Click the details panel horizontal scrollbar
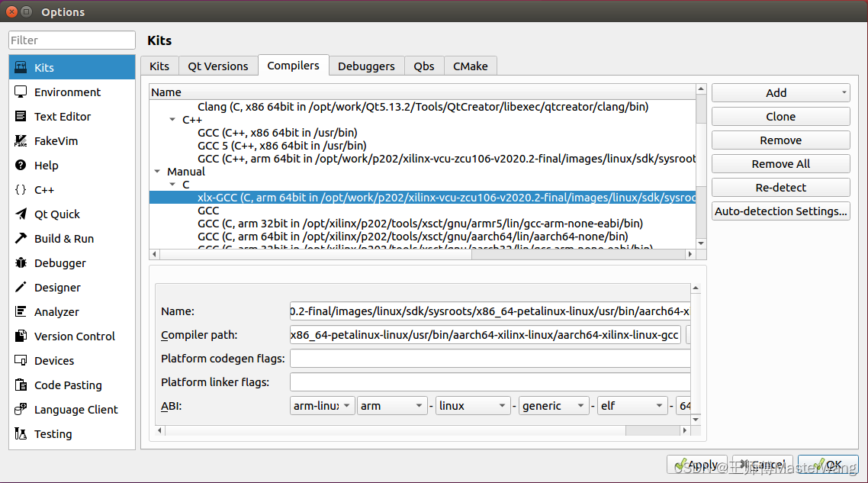Image resolution: width=868 pixels, height=483 pixels. point(396,430)
